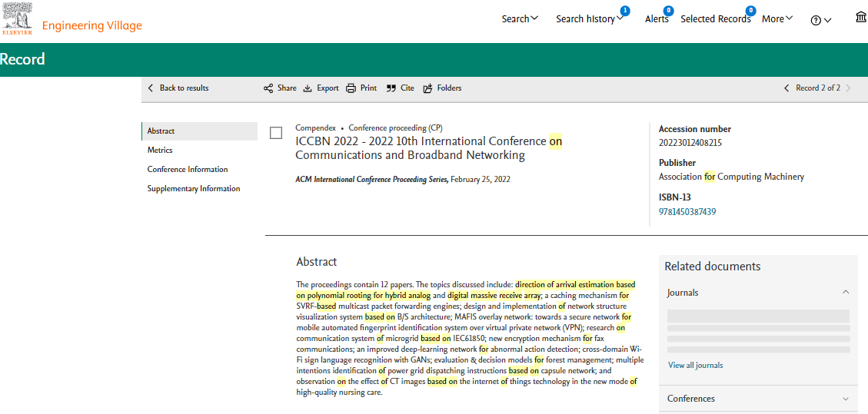Export this record

(x=321, y=88)
